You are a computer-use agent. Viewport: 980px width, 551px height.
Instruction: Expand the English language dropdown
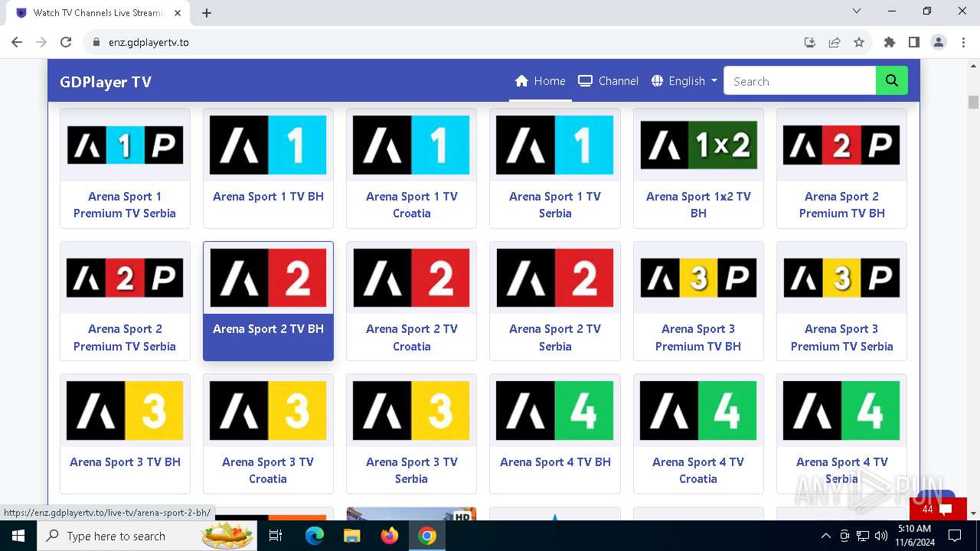[x=684, y=81]
